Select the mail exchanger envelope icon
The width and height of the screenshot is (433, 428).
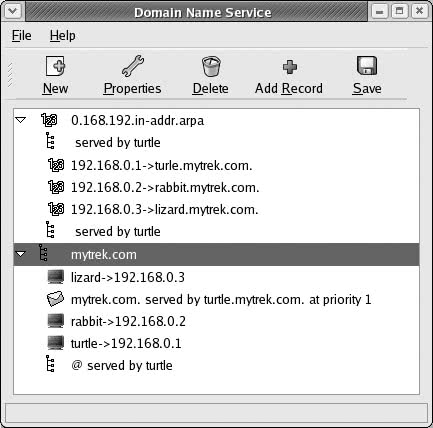55,299
